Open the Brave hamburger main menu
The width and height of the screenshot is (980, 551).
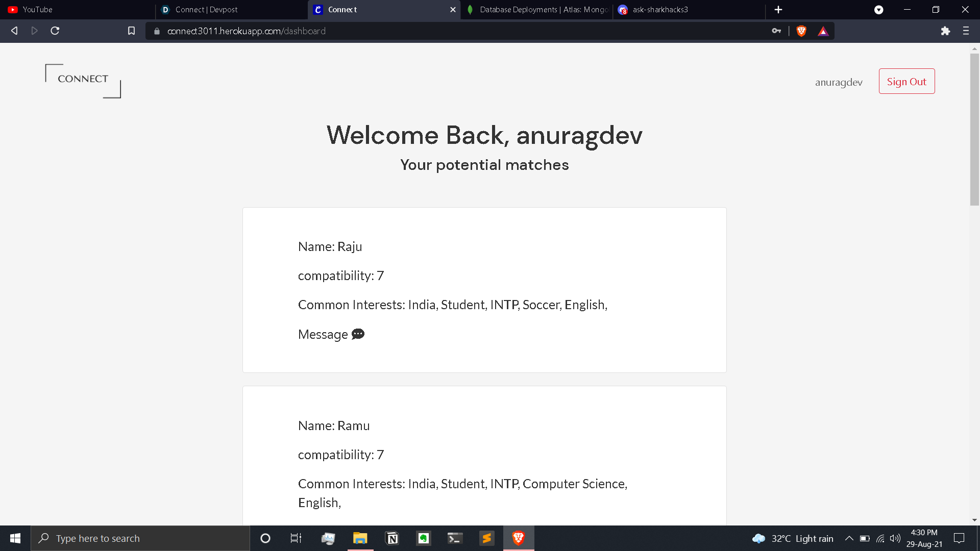point(966,31)
